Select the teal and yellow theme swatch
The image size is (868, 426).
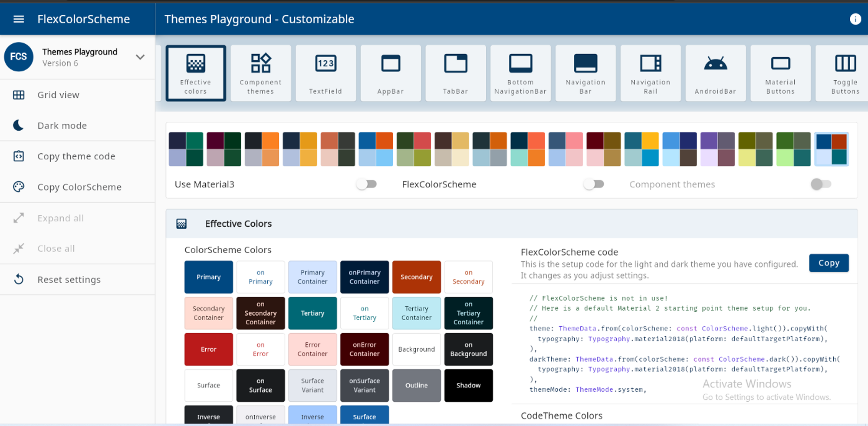(641, 149)
